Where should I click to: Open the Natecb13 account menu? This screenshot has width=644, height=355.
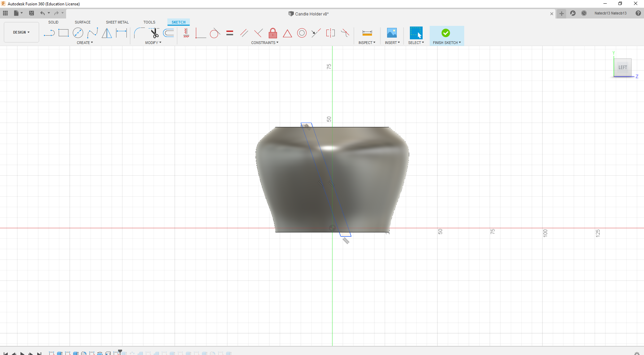tap(610, 13)
